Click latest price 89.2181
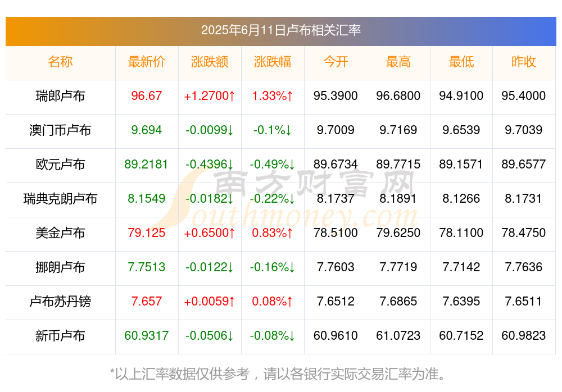The width and height of the screenshot is (562, 392). (x=146, y=165)
